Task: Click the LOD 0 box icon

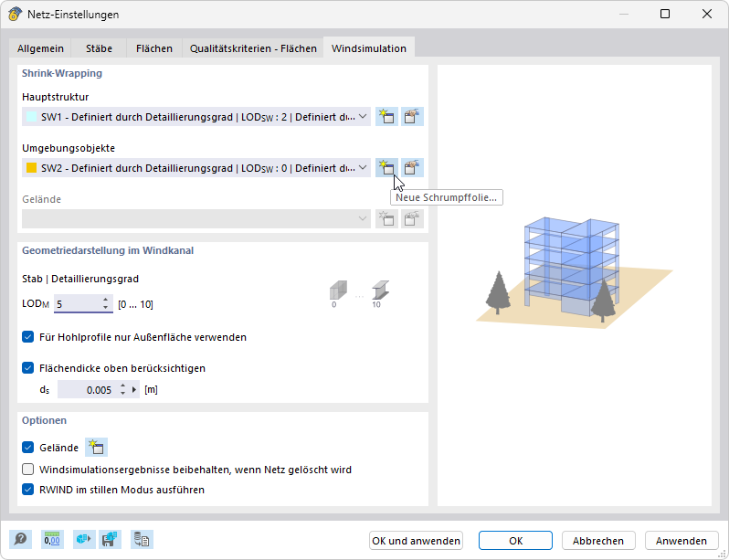Action: (338, 291)
